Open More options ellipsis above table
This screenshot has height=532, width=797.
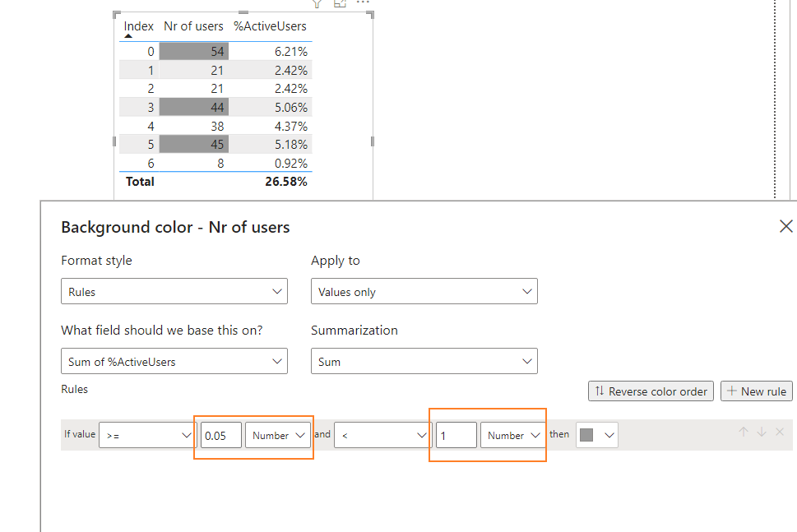(x=363, y=2)
